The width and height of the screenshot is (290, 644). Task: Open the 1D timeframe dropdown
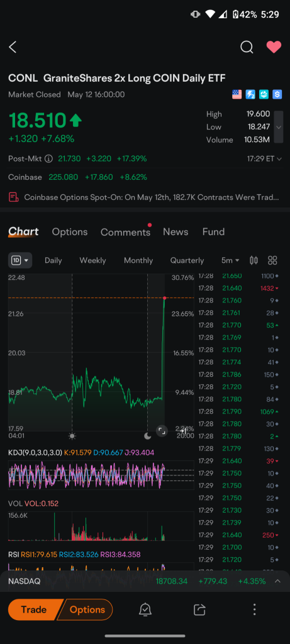pyautogui.click(x=20, y=260)
